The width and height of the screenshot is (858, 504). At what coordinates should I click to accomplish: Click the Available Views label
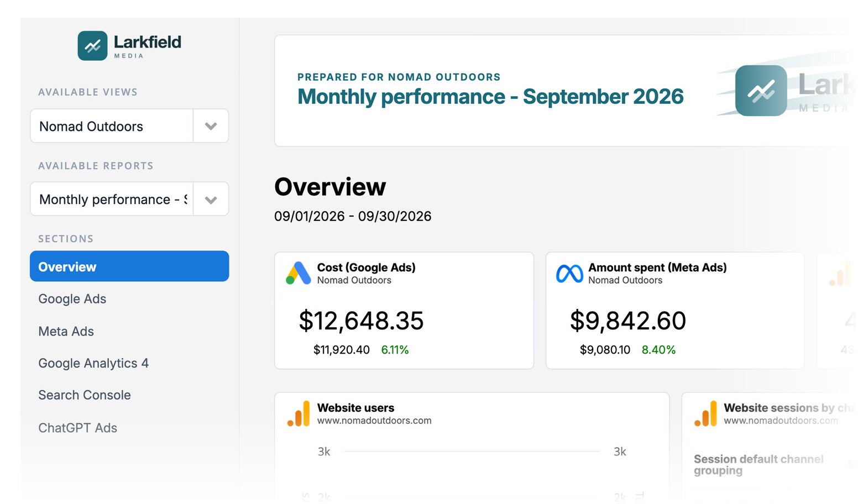coord(88,92)
